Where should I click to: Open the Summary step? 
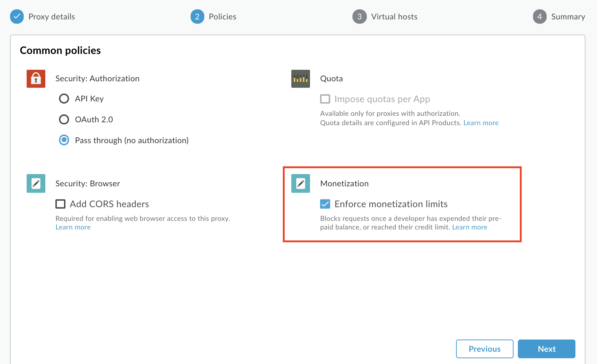click(x=568, y=17)
